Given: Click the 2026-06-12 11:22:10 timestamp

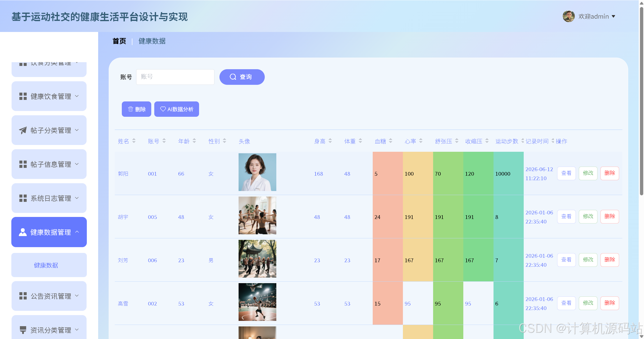Looking at the screenshot, I should [x=539, y=174].
